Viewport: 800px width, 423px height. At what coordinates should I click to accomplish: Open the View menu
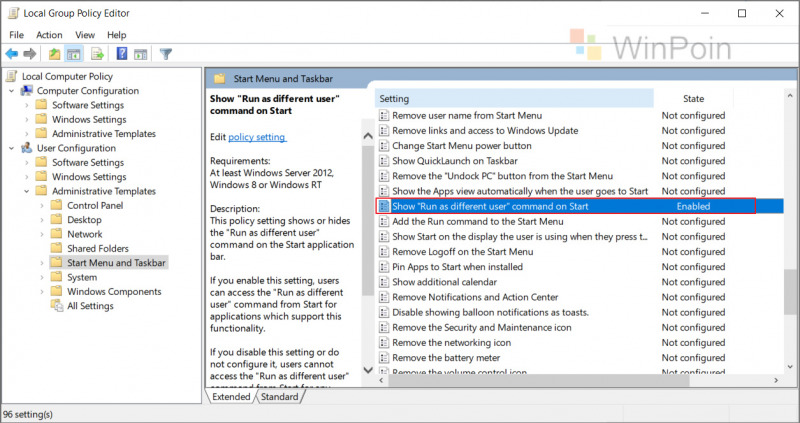click(85, 35)
